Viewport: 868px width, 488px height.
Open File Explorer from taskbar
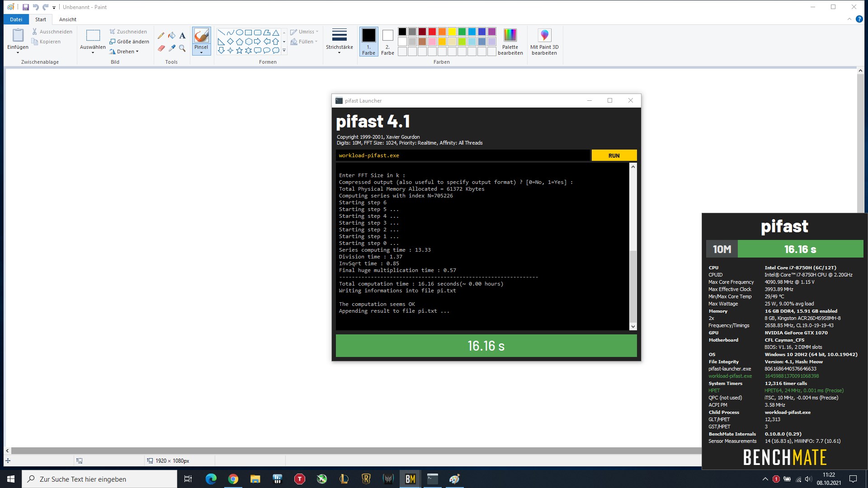tap(255, 479)
